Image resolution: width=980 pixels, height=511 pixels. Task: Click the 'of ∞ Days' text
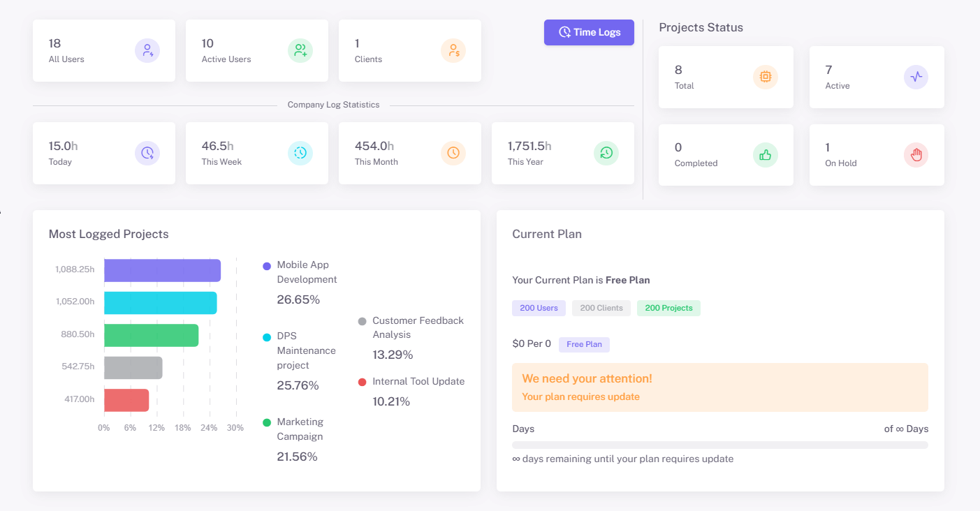coord(906,429)
